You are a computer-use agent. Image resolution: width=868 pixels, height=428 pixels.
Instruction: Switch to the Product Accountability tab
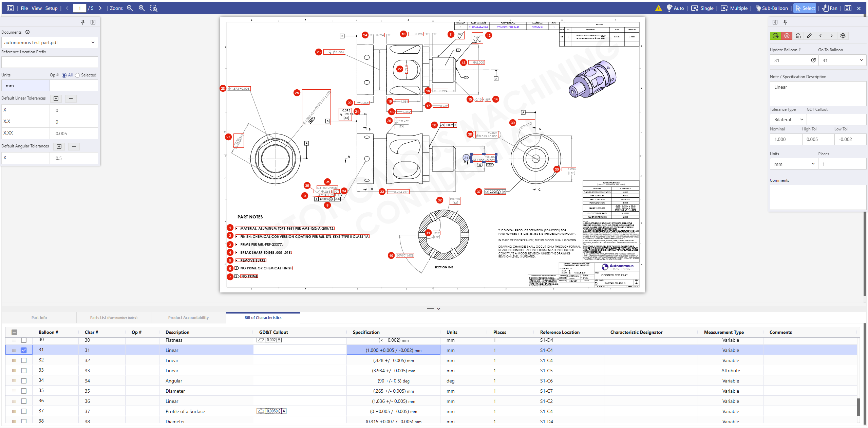[188, 317]
